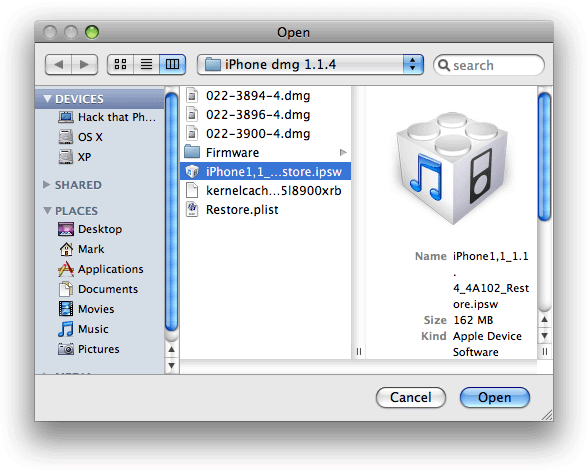Click the 'Apple Device Software' kind value
Screen dimensions: 586x473
487,344
